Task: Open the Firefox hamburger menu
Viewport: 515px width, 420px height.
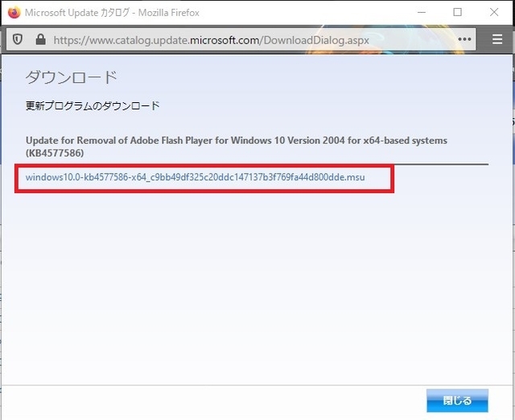Action: [497, 39]
